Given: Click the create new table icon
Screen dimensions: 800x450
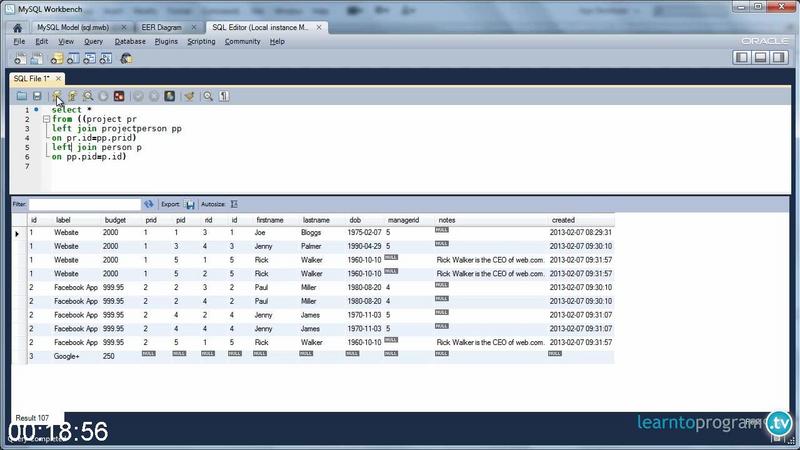Looking at the screenshot, I should [73, 59].
